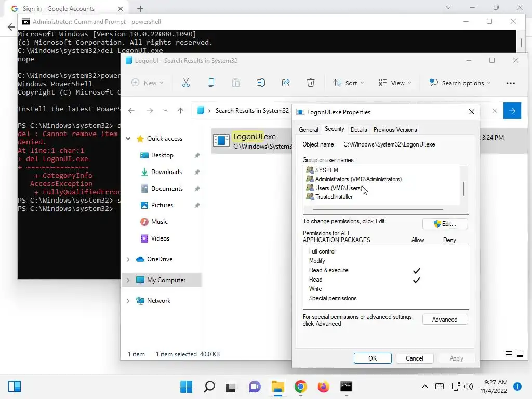This screenshot has width=532, height=399.
Task: Switch Explorer to large icons view
Action: (x=520, y=354)
